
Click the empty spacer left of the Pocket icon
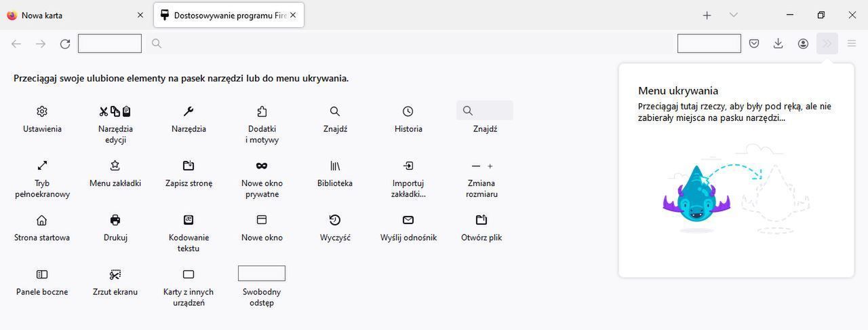coord(709,43)
